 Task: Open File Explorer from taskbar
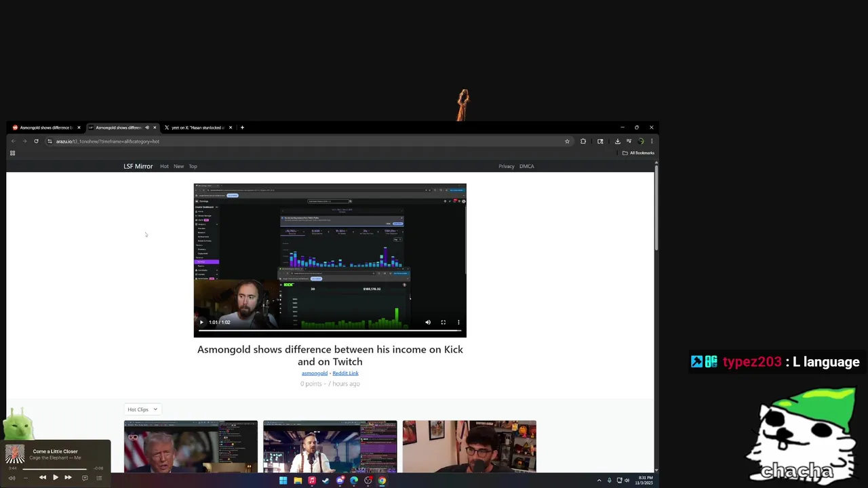(298, 481)
